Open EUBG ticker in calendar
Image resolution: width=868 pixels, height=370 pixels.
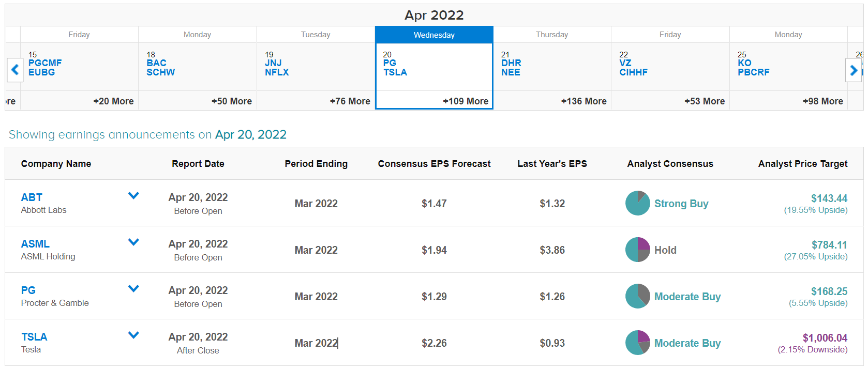[41, 72]
